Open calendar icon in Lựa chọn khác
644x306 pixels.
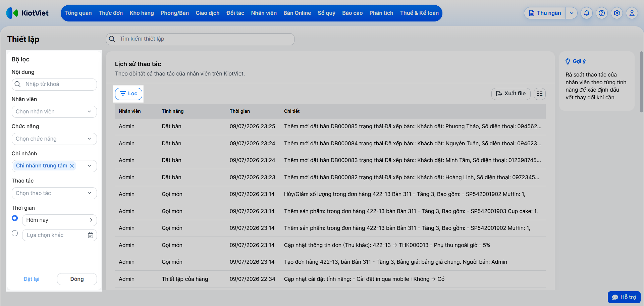click(x=91, y=235)
